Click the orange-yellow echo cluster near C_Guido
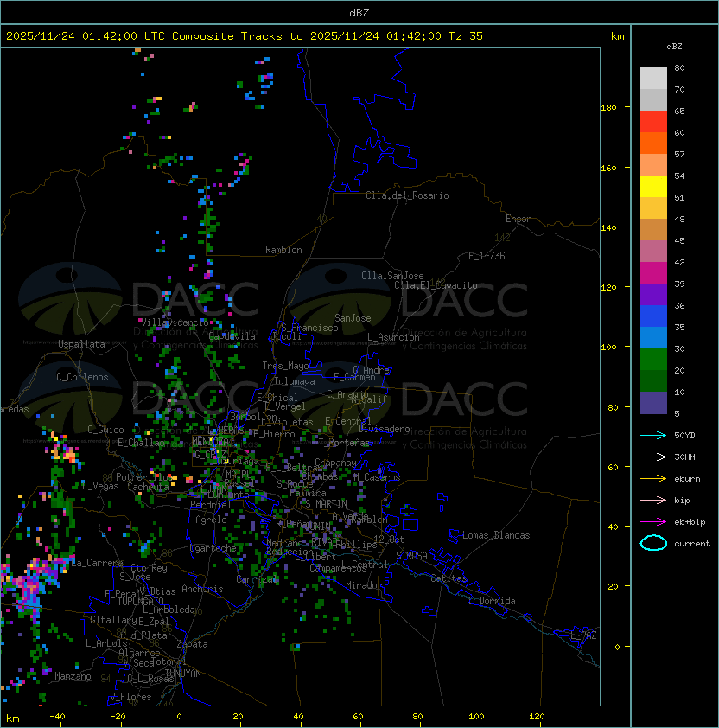 coord(63,450)
